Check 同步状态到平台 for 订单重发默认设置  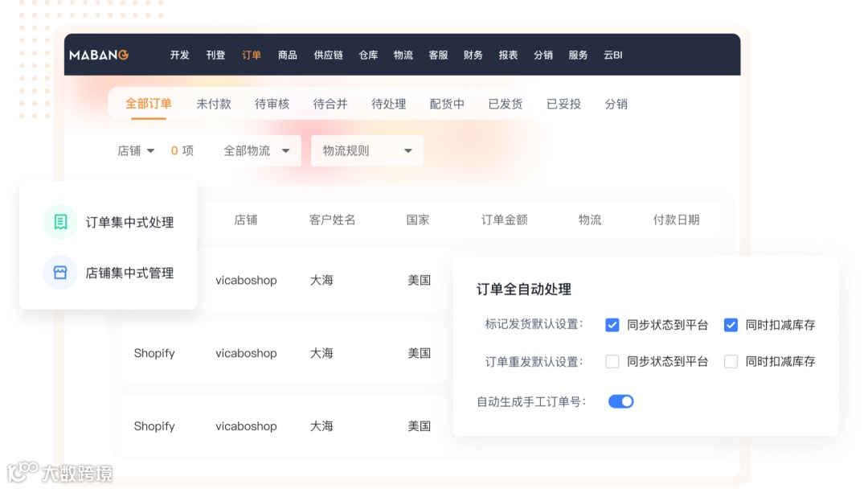tap(612, 362)
